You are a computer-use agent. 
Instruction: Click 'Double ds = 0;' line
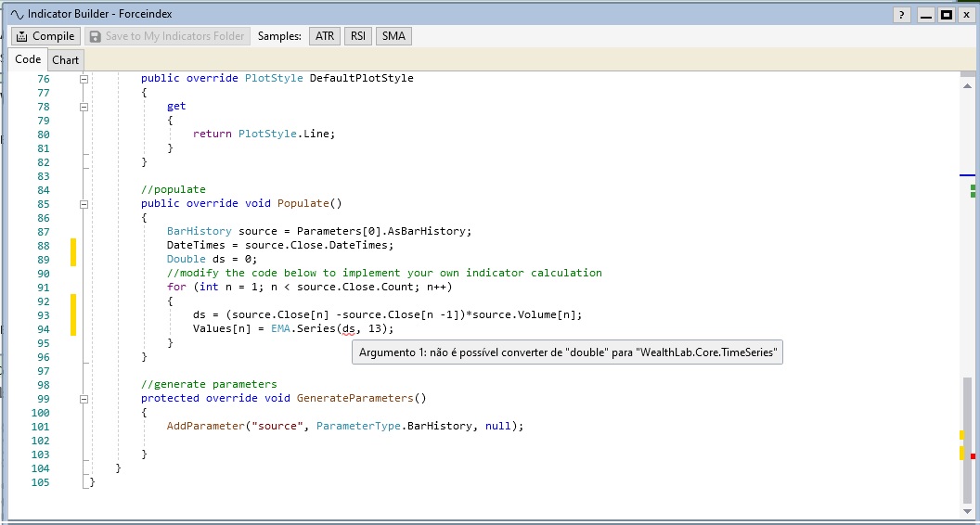212,260
